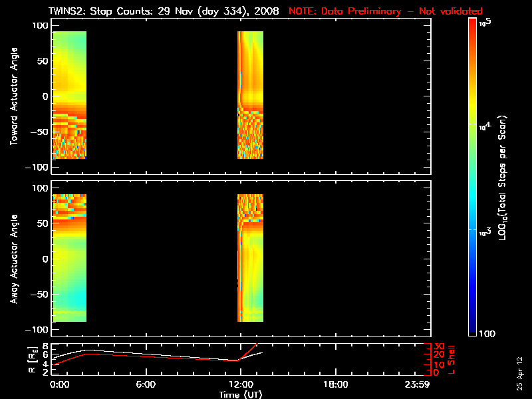Image resolution: width=532 pixels, height=399 pixels.
Task: Click the 6:00 time axis label
Action: tap(146, 384)
